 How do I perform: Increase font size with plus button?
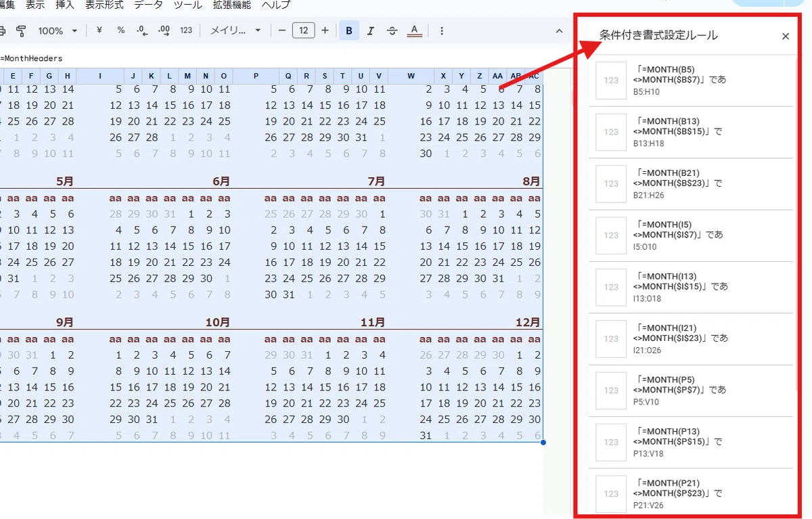pyautogui.click(x=325, y=30)
